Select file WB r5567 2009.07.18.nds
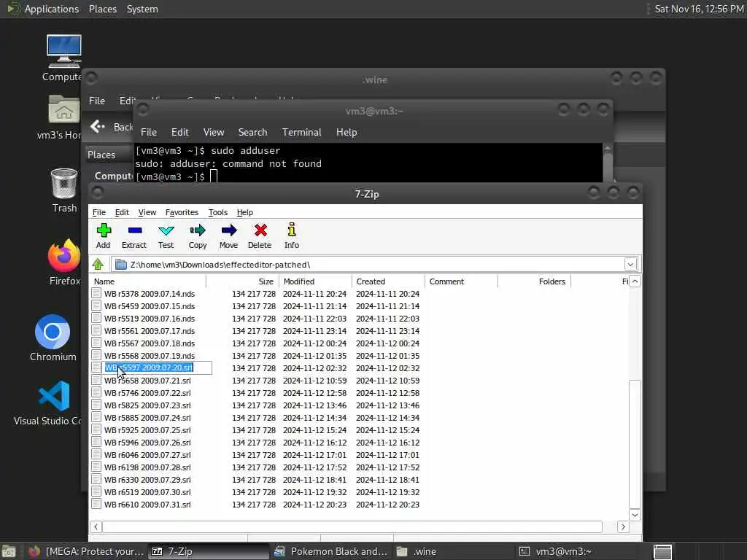The height and width of the screenshot is (560, 747). [149, 343]
